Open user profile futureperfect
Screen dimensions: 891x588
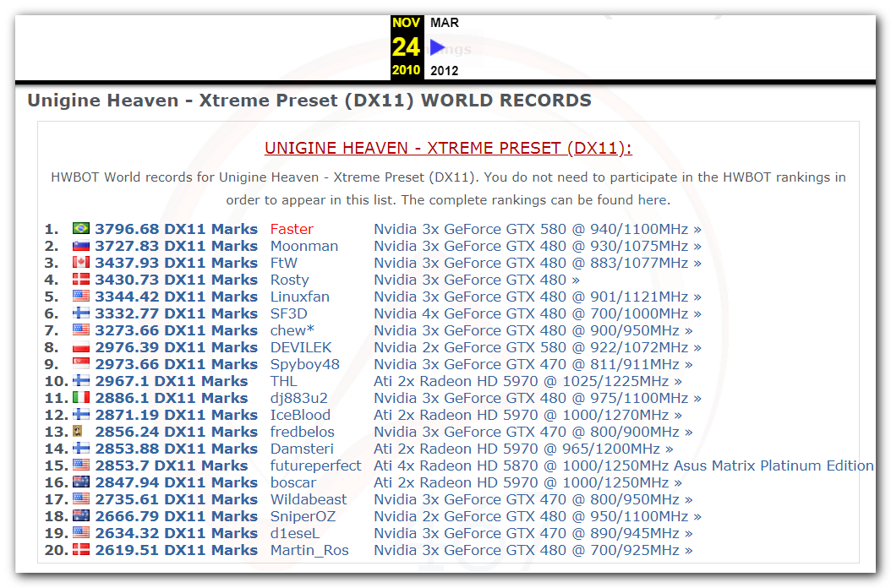(x=315, y=465)
